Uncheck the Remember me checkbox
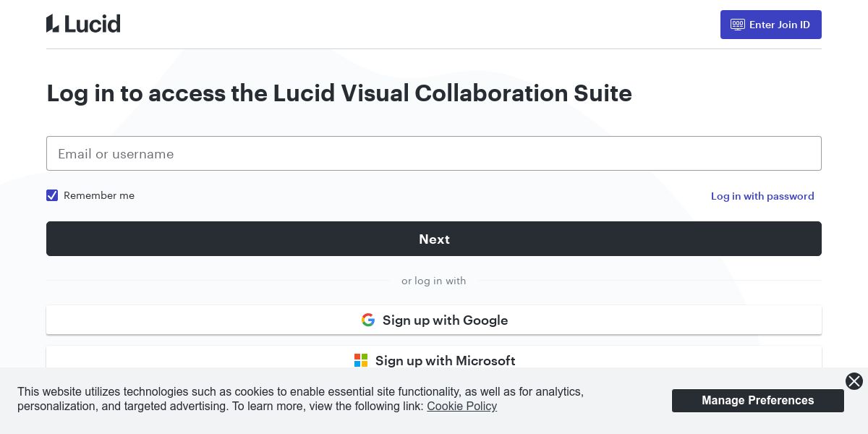The width and height of the screenshot is (868, 434). [52, 195]
